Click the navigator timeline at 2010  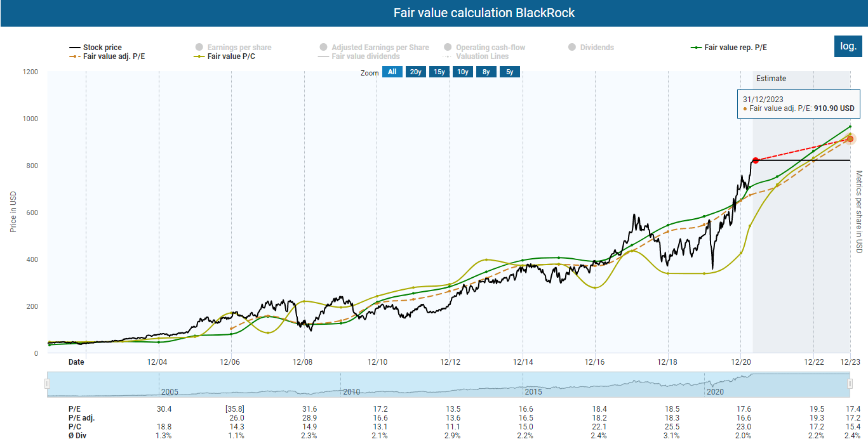coord(351,392)
